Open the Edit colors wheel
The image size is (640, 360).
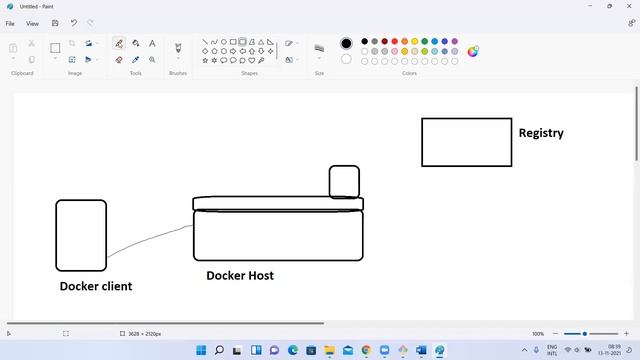[473, 51]
